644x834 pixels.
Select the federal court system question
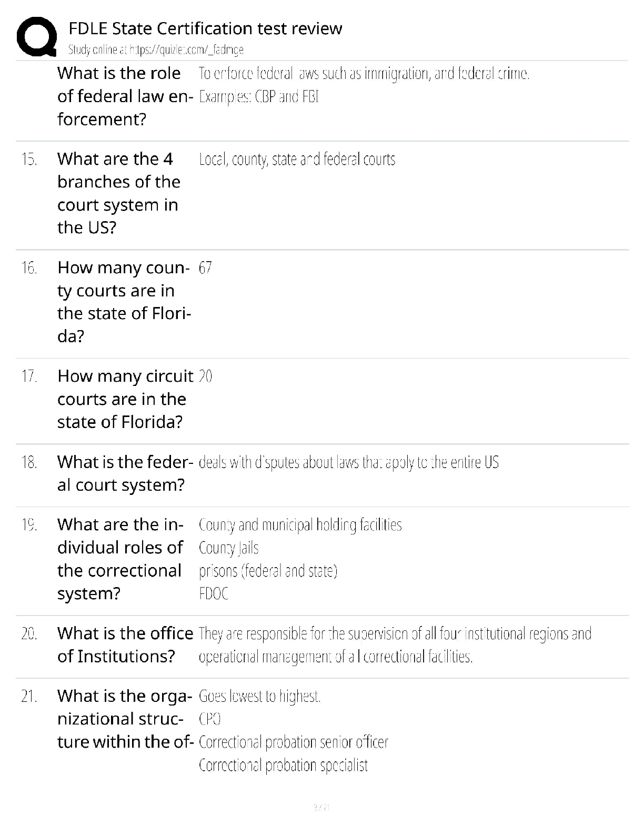(x=124, y=473)
